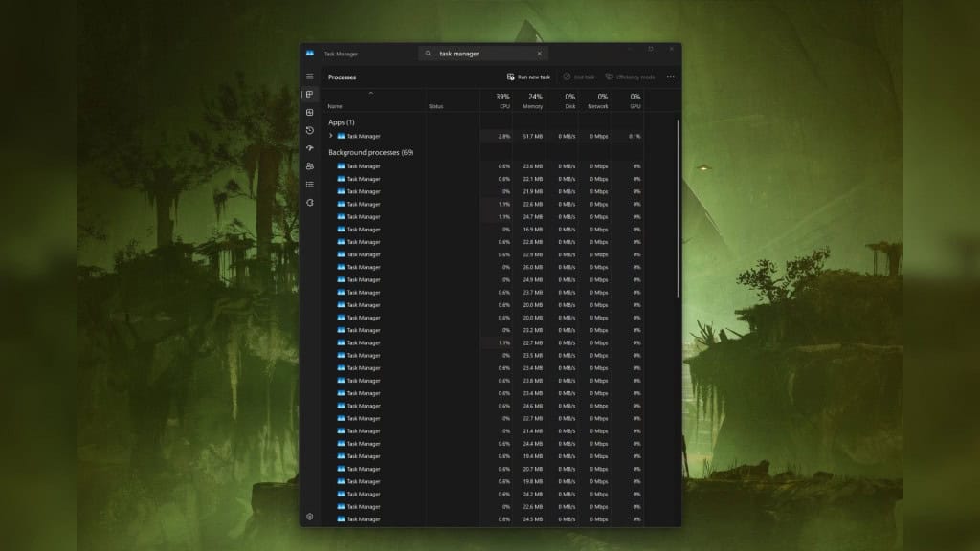
Task: Expand the sidebar with the hamburger icon
Action: [x=309, y=77]
